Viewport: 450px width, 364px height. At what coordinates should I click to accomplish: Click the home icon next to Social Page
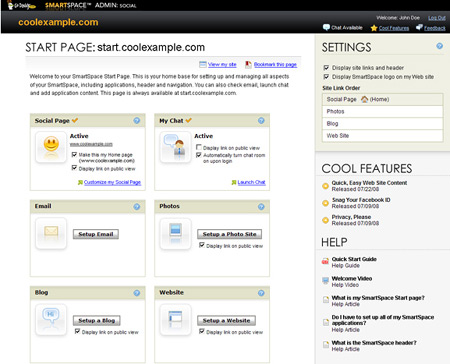tap(365, 99)
